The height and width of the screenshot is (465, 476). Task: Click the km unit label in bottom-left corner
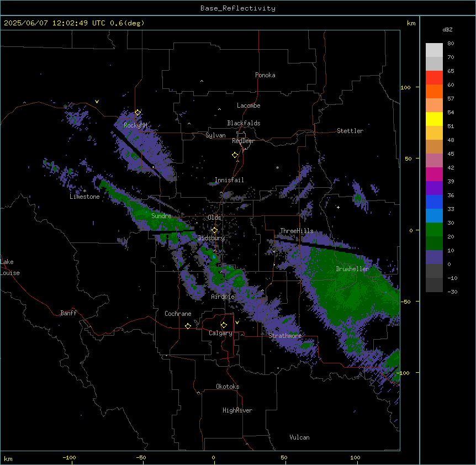tap(8, 458)
